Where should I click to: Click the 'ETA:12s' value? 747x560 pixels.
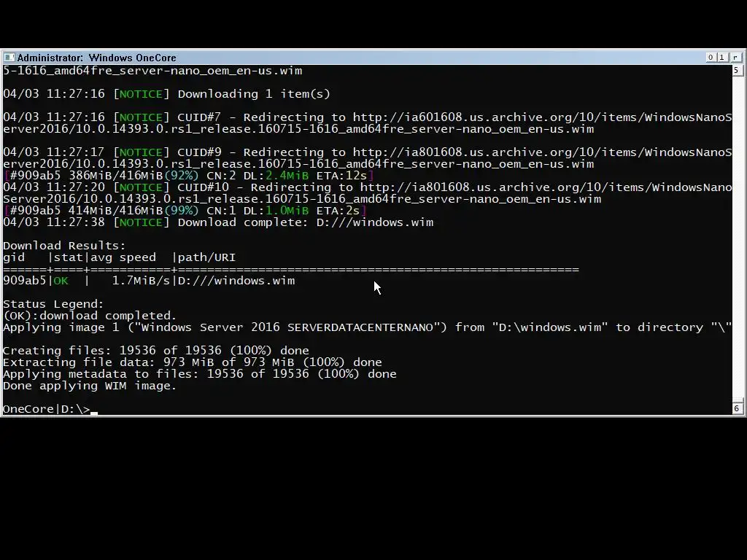tap(341, 175)
